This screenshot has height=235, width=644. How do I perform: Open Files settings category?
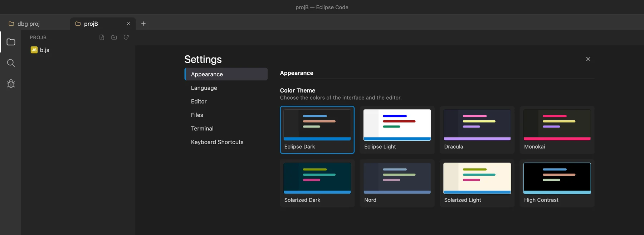(226, 115)
